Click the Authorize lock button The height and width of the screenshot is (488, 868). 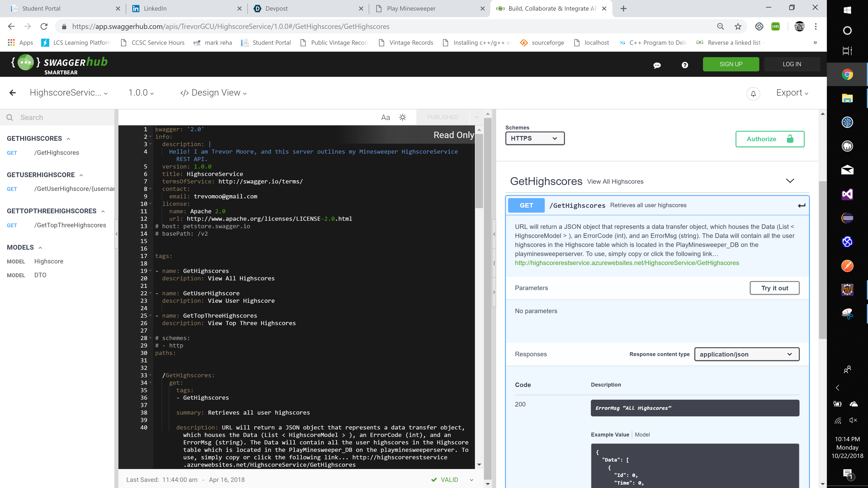coord(770,139)
